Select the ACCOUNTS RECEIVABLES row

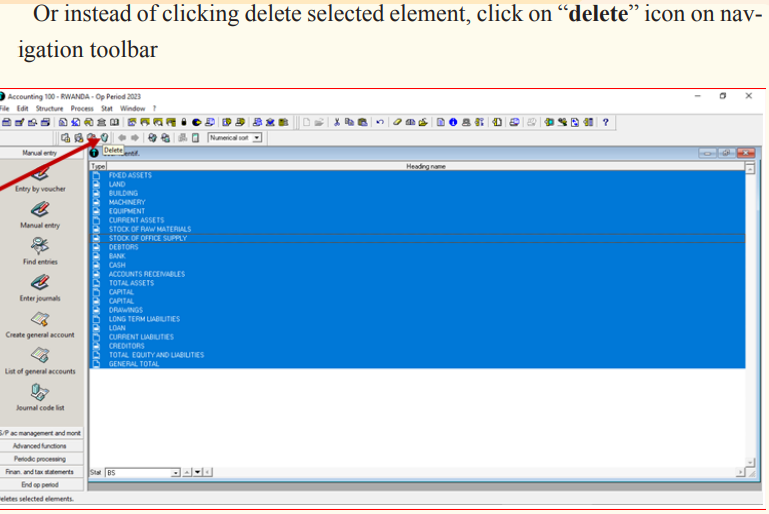pos(417,274)
